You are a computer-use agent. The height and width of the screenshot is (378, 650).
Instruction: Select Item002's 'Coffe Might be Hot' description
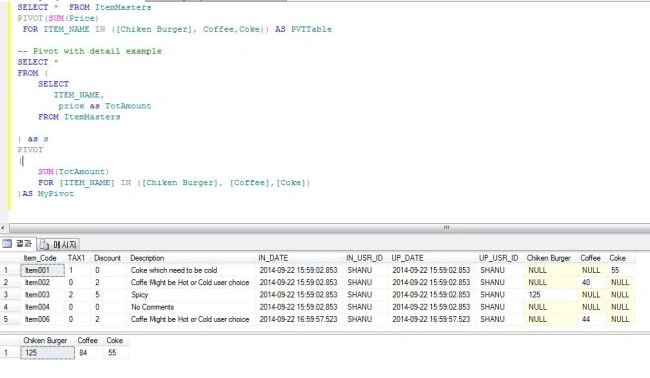coord(190,282)
